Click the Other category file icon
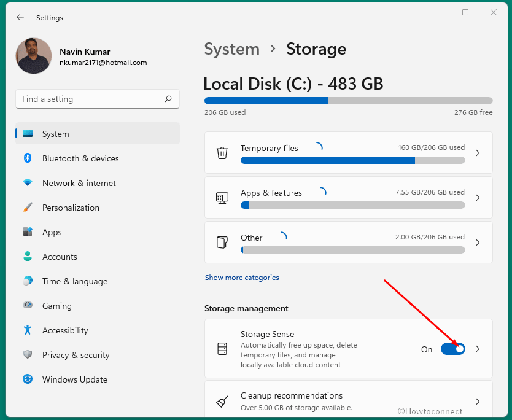The height and width of the screenshot is (420, 512). click(x=222, y=243)
